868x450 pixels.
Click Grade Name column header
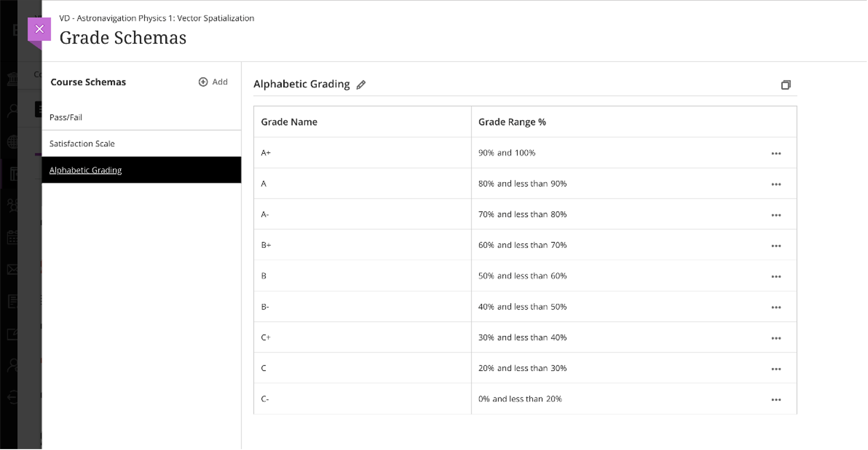tap(288, 122)
